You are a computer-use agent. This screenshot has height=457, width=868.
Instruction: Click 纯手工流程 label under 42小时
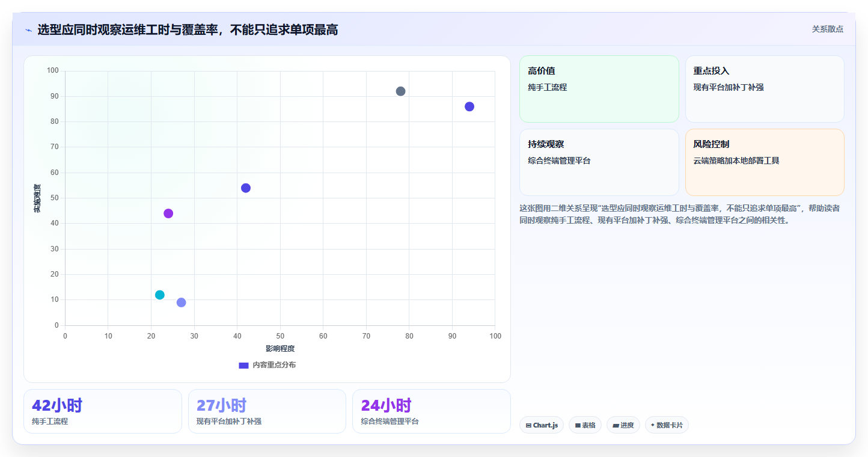tap(50, 422)
